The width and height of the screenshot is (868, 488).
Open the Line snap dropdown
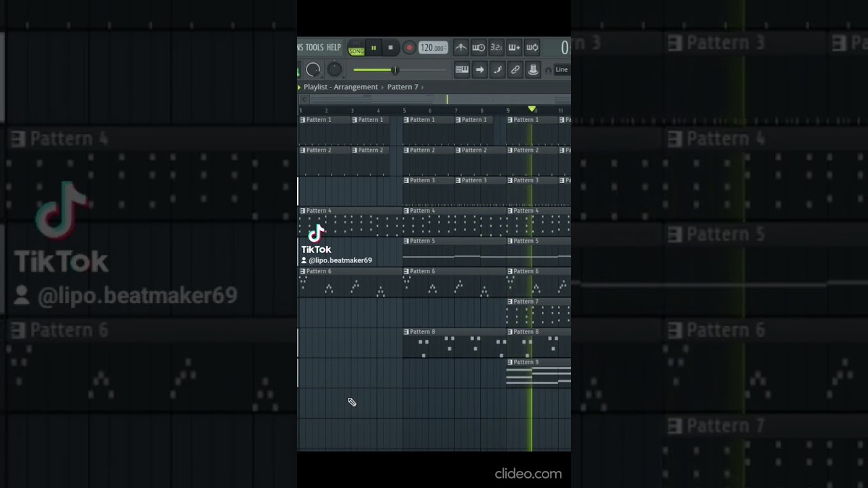pyautogui.click(x=562, y=69)
